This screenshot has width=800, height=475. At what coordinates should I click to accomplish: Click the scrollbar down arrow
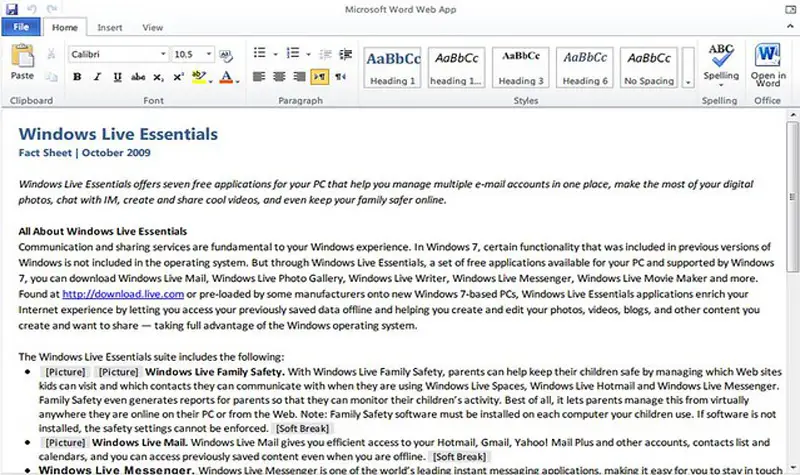(x=792, y=467)
